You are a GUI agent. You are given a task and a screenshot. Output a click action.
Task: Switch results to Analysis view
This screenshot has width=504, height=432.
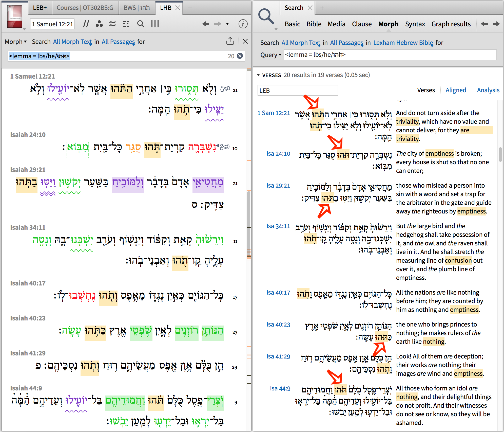(488, 90)
